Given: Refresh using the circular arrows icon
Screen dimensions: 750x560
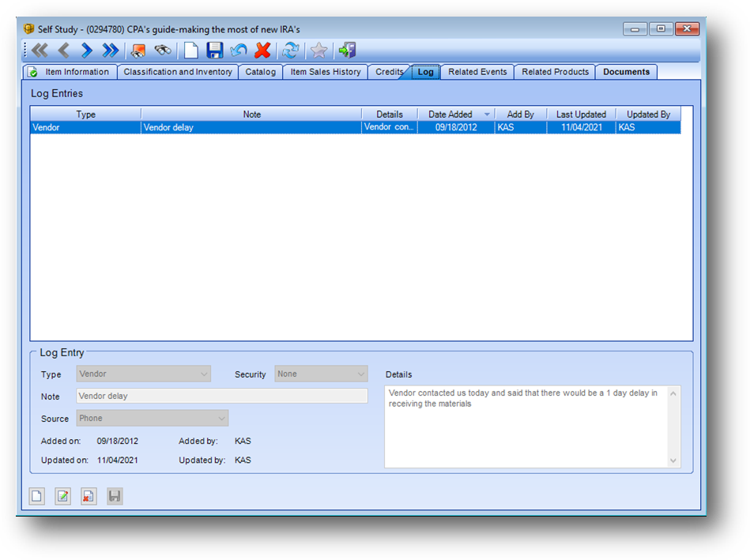Looking at the screenshot, I should 290,51.
